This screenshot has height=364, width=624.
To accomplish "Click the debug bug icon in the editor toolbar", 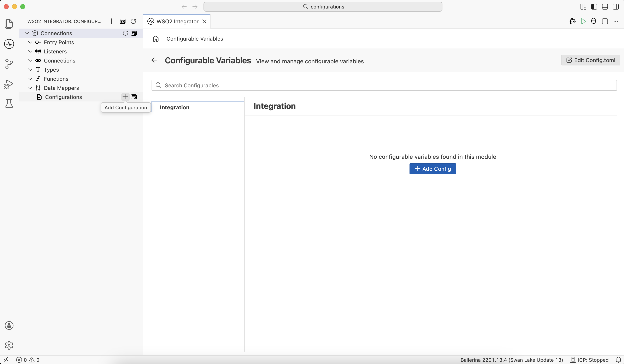I will 594,21.
